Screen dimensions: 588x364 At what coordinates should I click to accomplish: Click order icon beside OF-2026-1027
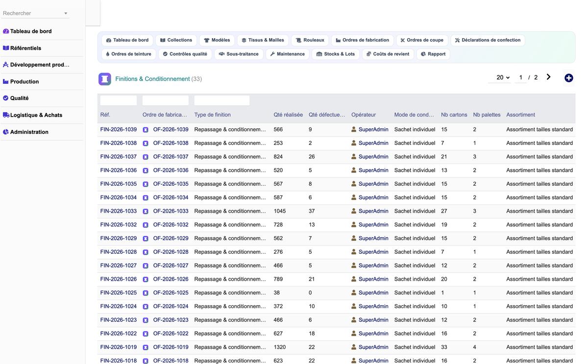(146, 266)
